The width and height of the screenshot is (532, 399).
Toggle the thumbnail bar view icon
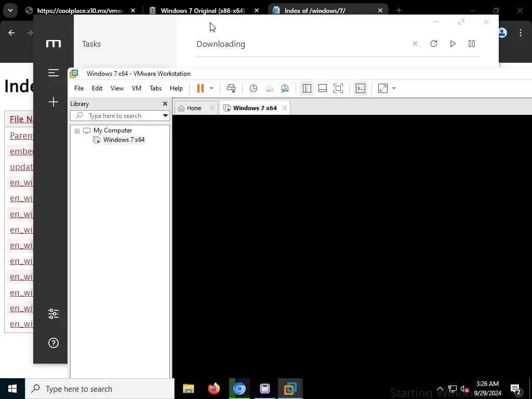[x=322, y=88]
